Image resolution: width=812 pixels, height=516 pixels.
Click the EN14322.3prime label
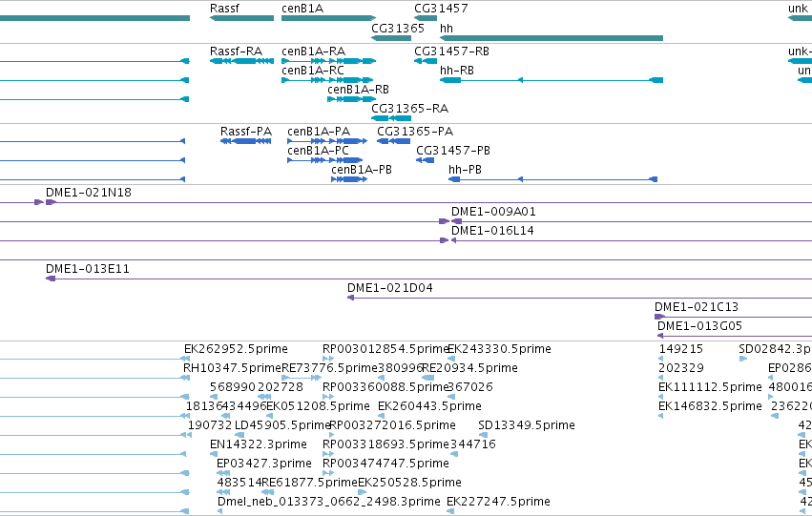(259, 445)
